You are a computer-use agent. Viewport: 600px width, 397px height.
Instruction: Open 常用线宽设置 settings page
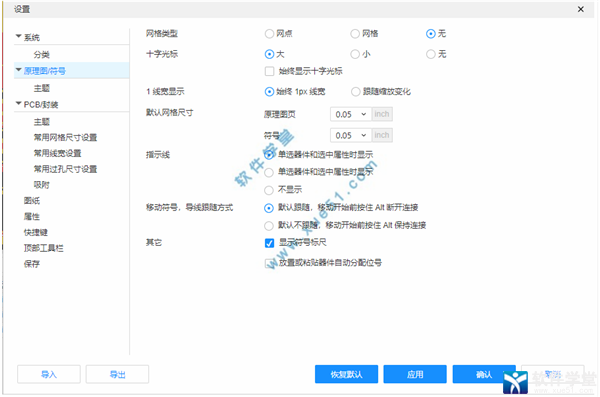pos(57,153)
